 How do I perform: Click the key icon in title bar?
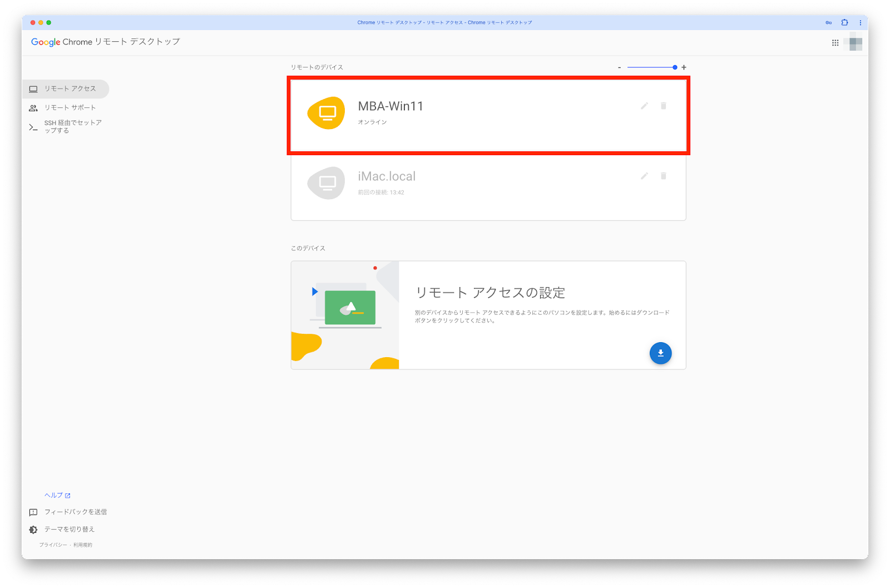coord(829,23)
